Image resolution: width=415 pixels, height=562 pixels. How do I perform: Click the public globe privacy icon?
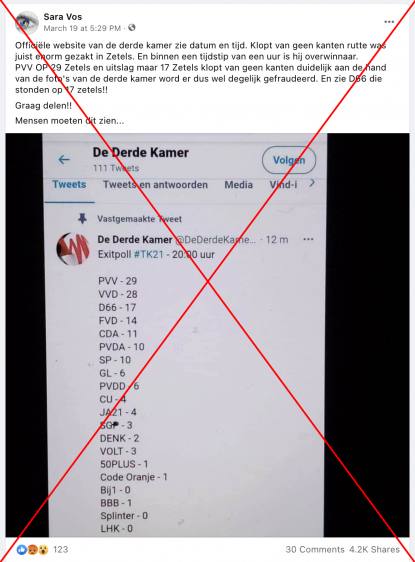click(132, 28)
